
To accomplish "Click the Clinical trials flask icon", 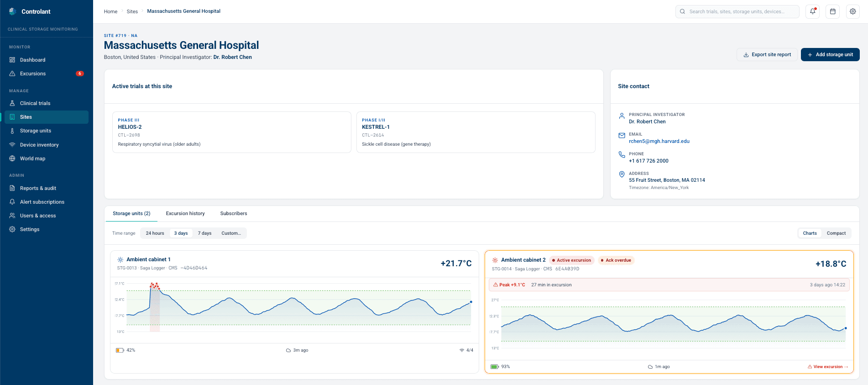I will pos(12,103).
